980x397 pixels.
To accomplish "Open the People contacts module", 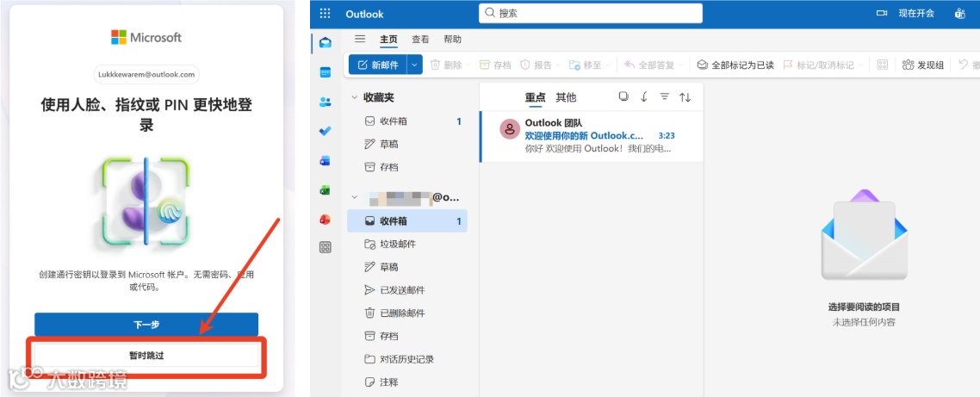I will point(325,102).
